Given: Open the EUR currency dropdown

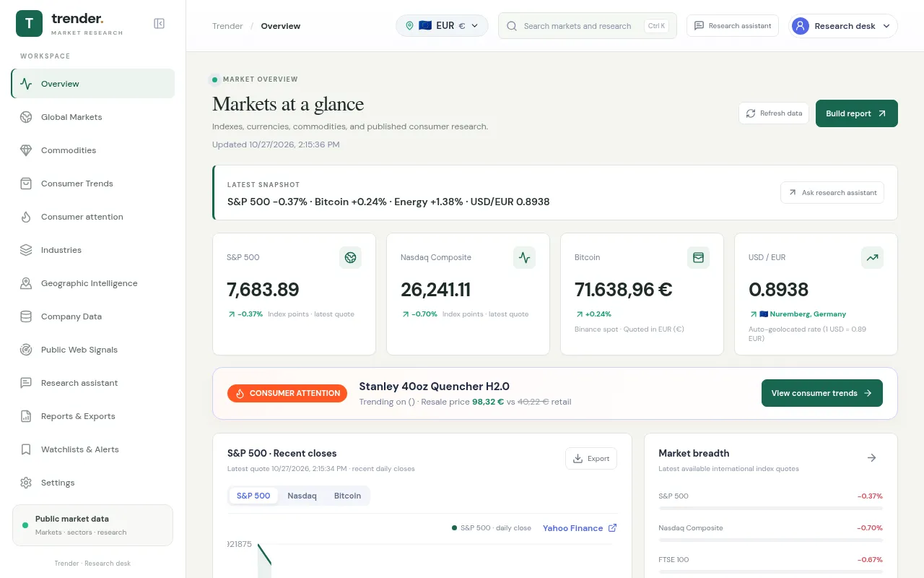Looking at the screenshot, I should [442, 26].
